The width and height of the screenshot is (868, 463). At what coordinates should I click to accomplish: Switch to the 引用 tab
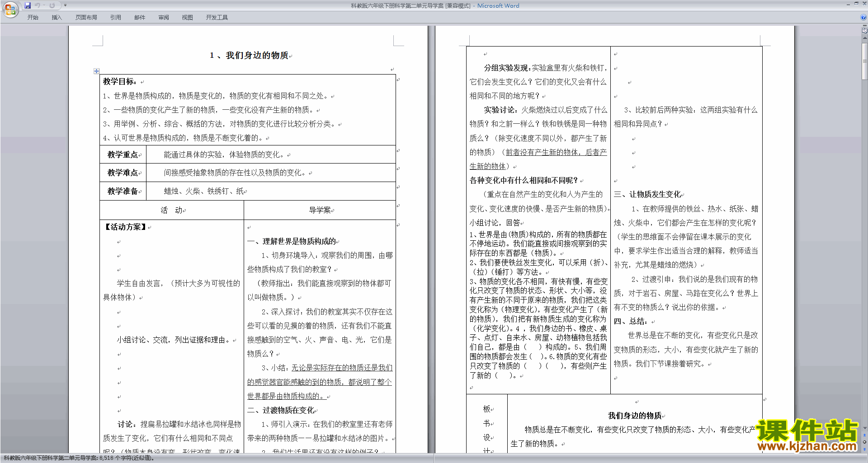(x=116, y=18)
